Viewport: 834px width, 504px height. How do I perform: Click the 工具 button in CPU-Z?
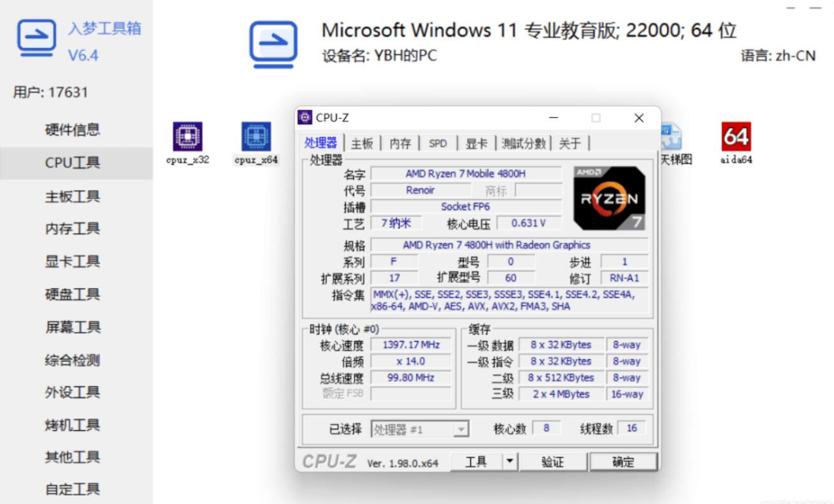pos(476,462)
